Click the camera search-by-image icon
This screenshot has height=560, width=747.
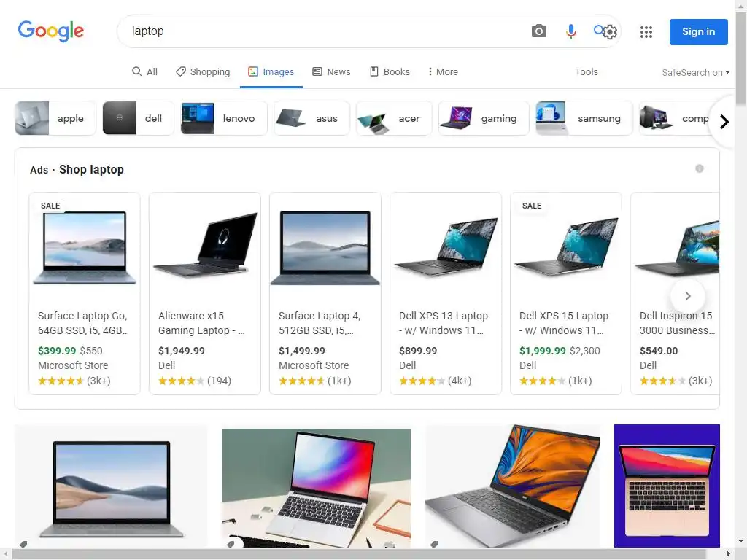(539, 31)
